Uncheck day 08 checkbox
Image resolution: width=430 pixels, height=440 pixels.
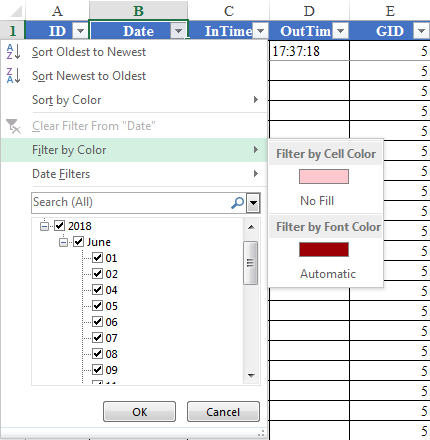[x=97, y=354]
